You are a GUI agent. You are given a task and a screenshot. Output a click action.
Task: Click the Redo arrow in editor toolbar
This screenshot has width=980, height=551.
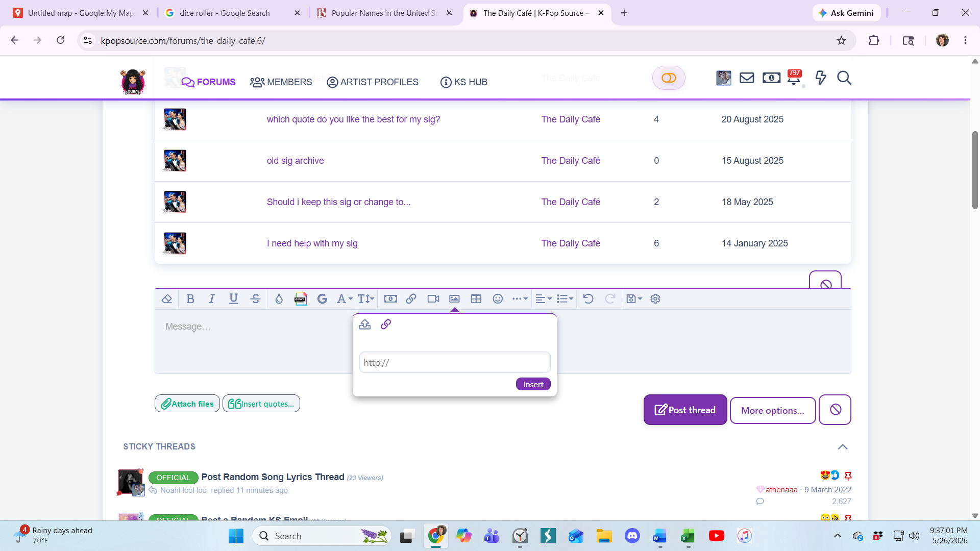pyautogui.click(x=610, y=299)
